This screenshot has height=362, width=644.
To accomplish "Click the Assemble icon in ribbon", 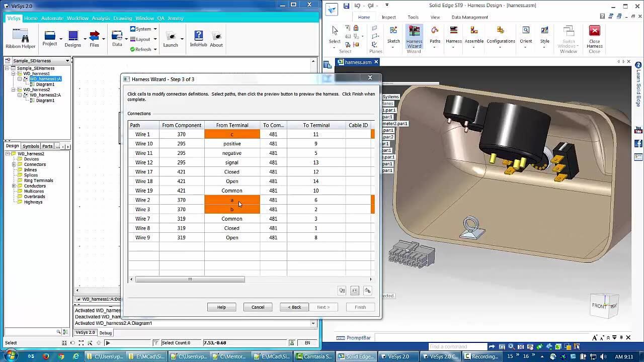I will pos(474,34).
